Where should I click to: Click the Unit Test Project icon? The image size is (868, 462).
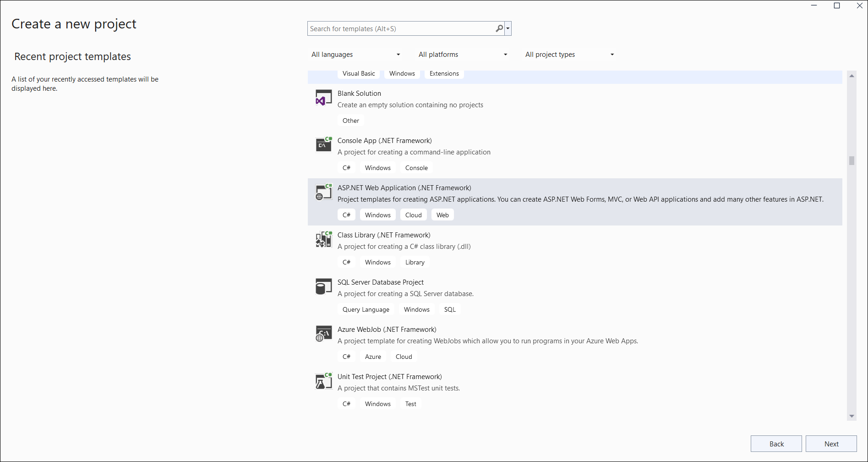(323, 381)
